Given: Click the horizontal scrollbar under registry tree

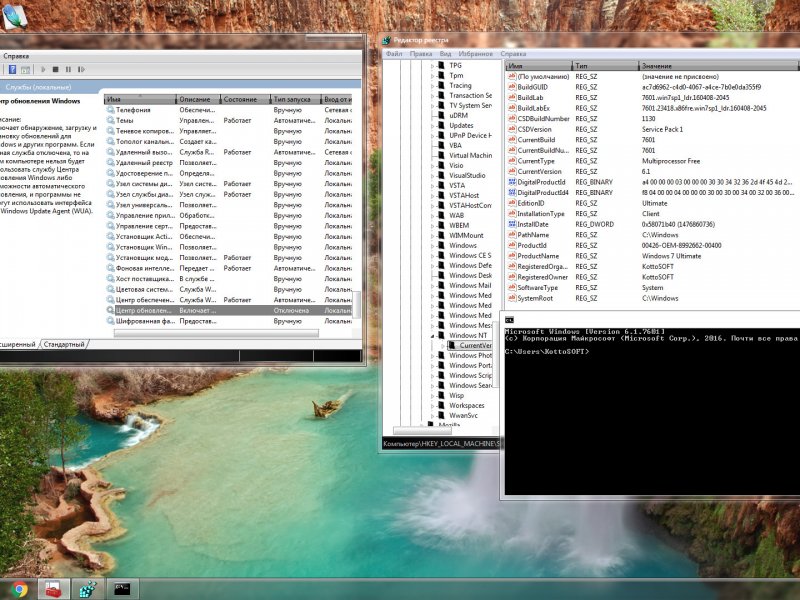Looking at the screenshot, I should pos(421,430).
